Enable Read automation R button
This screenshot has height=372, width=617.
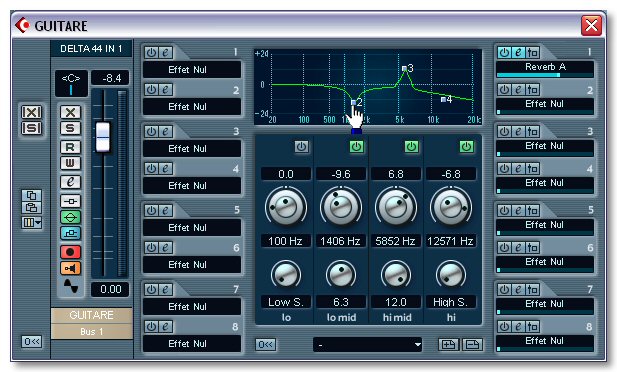pyautogui.click(x=70, y=147)
